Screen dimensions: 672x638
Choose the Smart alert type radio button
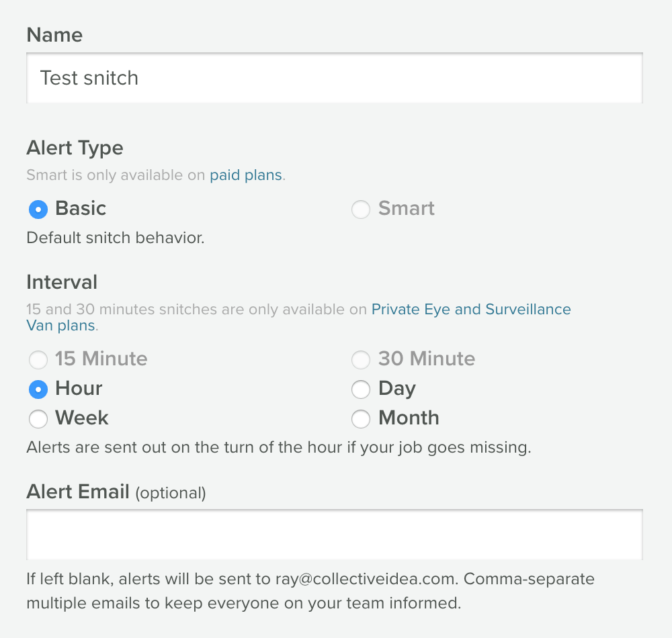[x=361, y=210]
